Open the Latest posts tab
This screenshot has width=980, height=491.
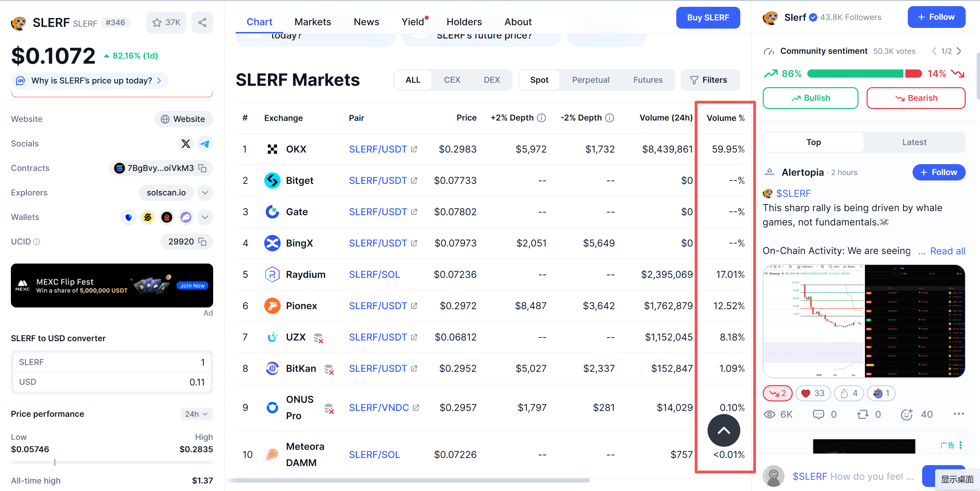(914, 142)
